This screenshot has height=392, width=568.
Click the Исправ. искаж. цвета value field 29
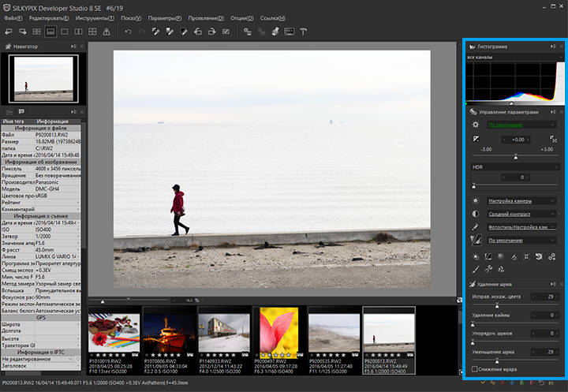tap(544, 297)
